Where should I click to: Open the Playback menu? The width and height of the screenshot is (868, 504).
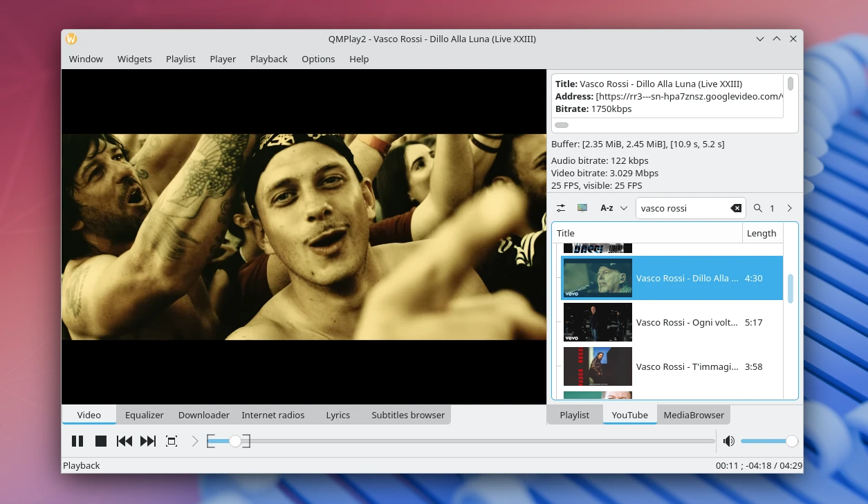pyautogui.click(x=268, y=59)
